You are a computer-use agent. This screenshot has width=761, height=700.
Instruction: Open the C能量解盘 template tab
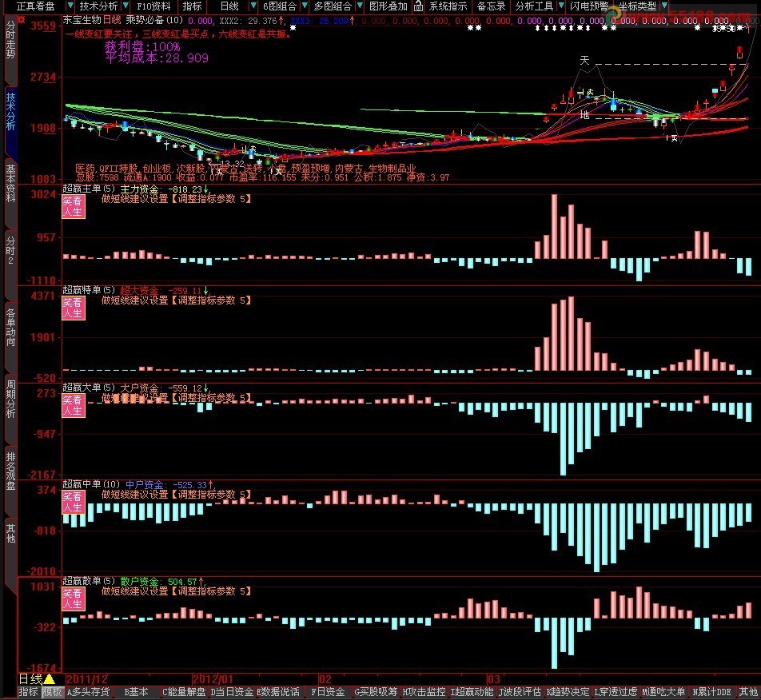184,693
